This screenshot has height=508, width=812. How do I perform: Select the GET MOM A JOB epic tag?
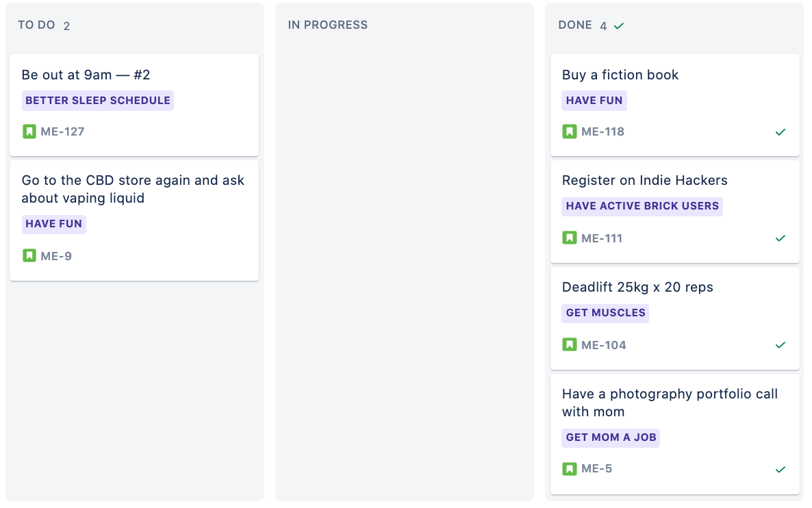611,437
